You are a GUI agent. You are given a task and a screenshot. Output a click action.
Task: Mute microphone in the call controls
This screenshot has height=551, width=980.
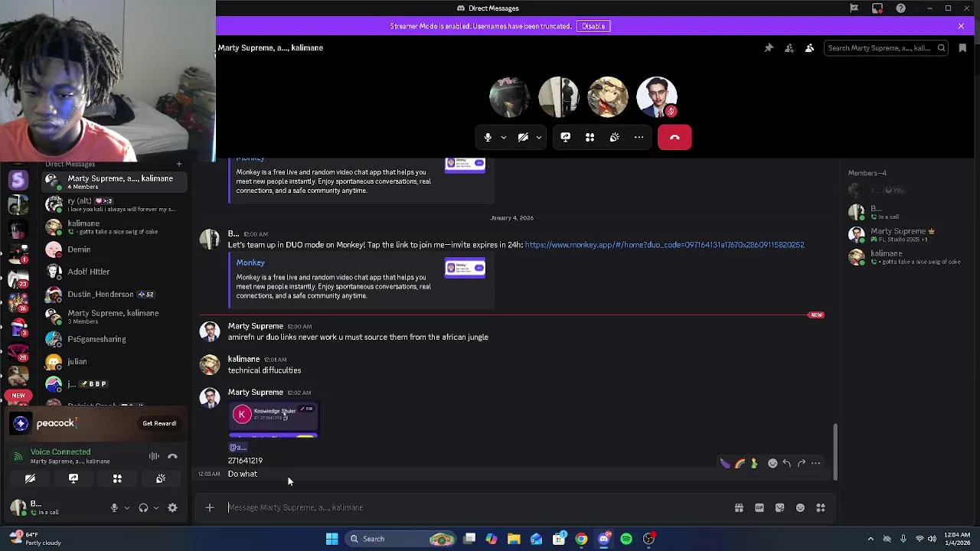pos(488,137)
